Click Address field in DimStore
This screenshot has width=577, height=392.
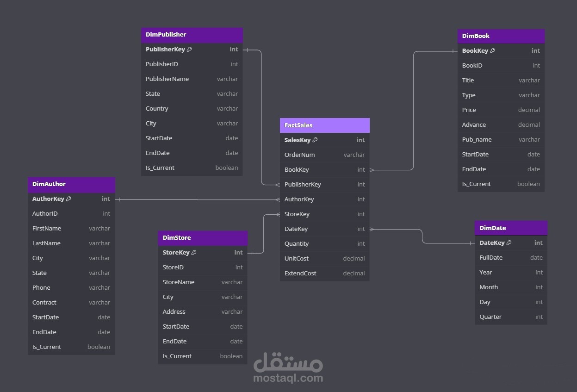click(x=203, y=312)
